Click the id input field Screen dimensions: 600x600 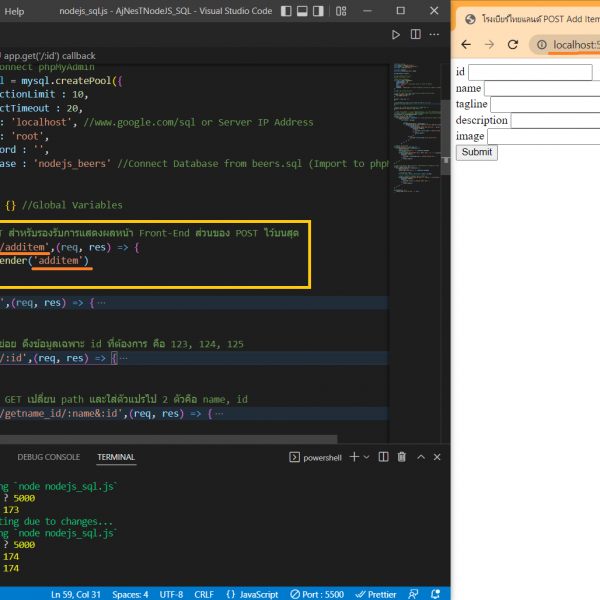[530, 72]
